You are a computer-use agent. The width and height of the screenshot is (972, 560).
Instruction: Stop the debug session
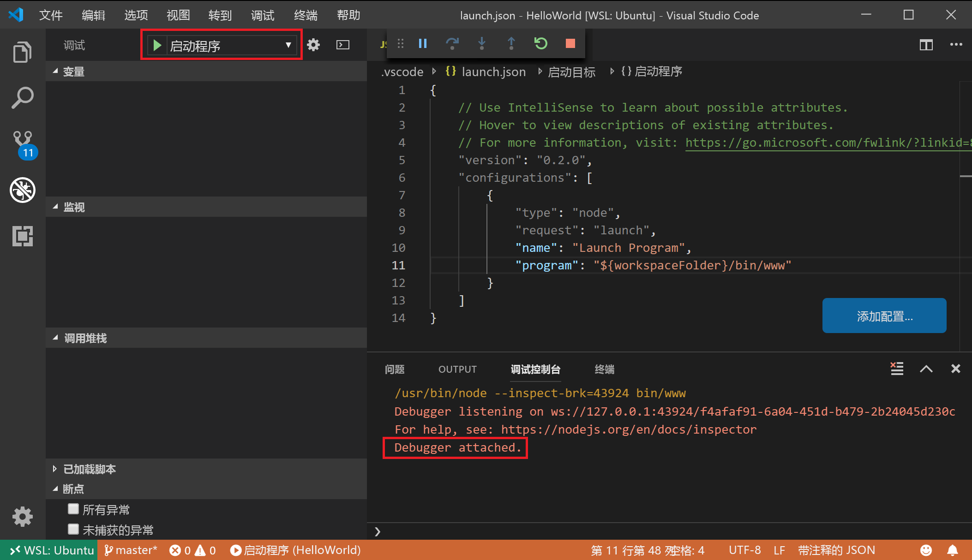click(x=570, y=43)
